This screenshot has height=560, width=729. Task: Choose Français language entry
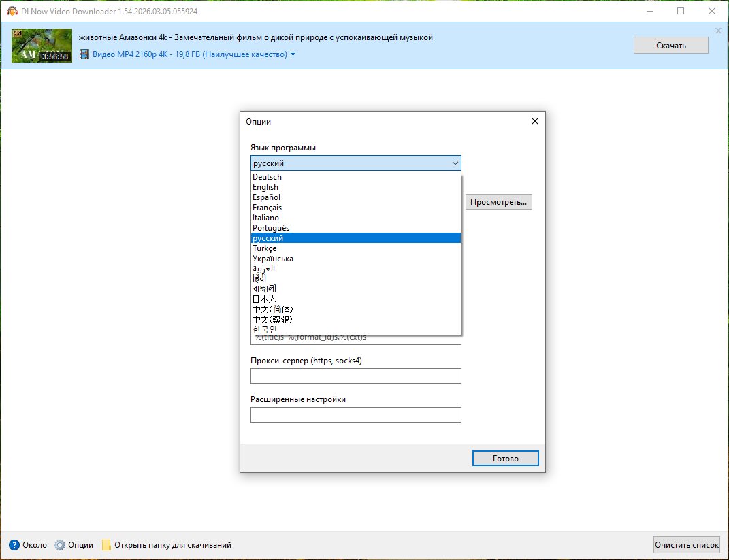(x=267, y=208)
